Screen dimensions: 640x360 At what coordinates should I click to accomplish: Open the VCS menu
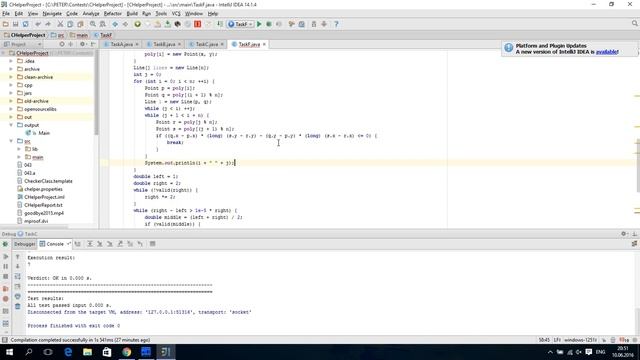[176, 13]
